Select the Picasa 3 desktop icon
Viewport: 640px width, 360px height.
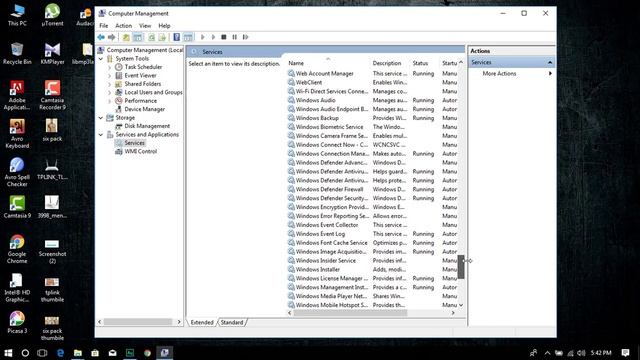coord(17,322)
